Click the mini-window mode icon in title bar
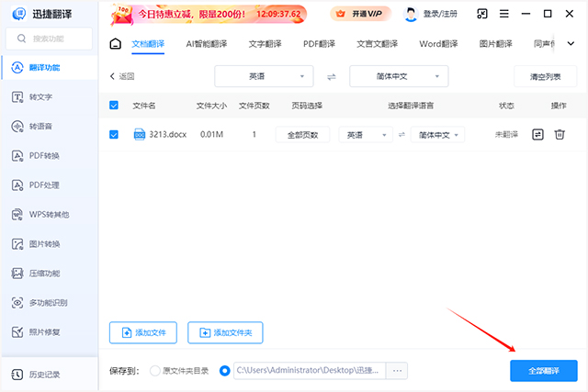This screenshot has width=588, height=392. [x=482, y=14]
